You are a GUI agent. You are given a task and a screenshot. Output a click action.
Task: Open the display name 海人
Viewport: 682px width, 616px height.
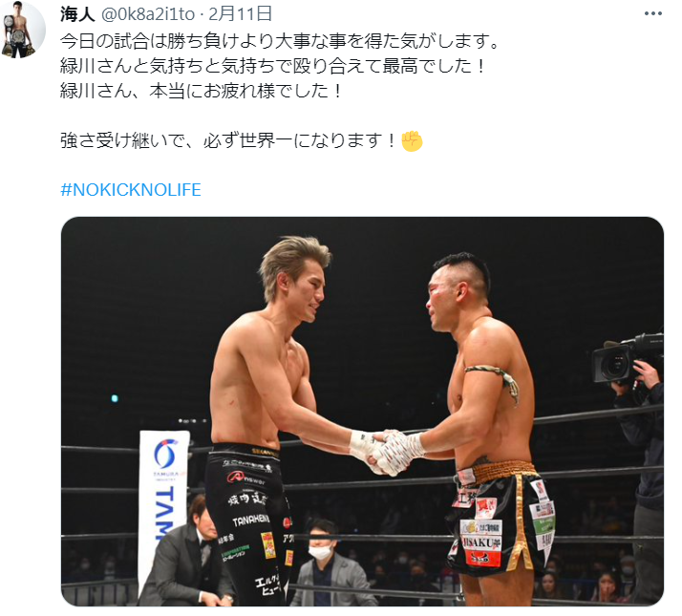pos(77,14)
